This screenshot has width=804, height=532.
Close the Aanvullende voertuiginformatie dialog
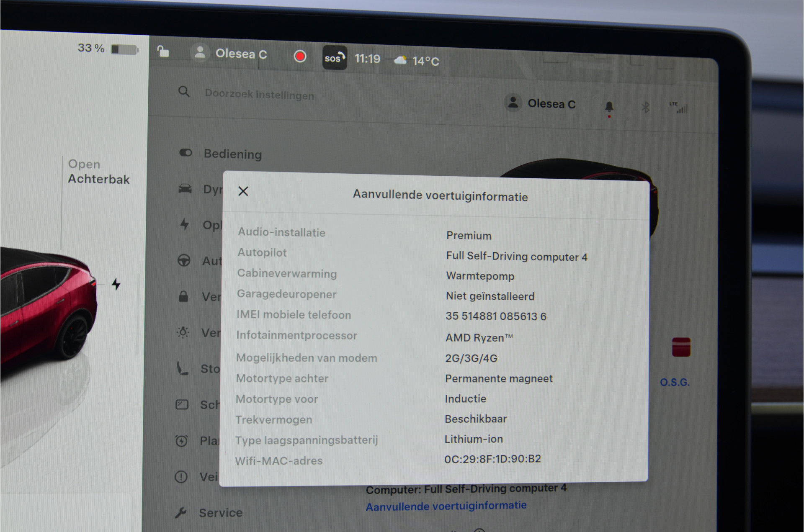(x=243, y=191)
